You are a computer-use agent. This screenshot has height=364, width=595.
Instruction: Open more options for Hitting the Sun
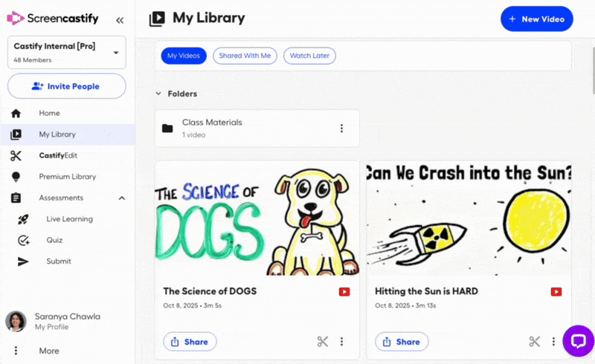pyautogui.click(x=553, y=342)
